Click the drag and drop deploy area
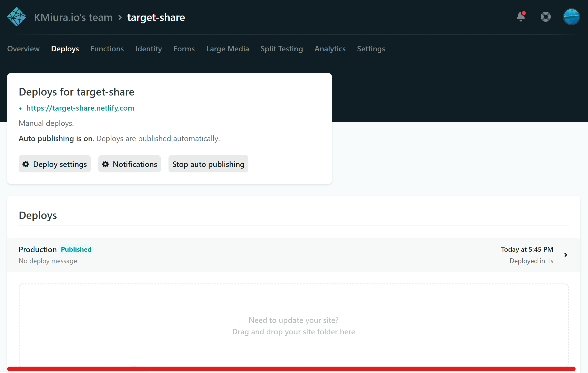 tap(294, 325)
